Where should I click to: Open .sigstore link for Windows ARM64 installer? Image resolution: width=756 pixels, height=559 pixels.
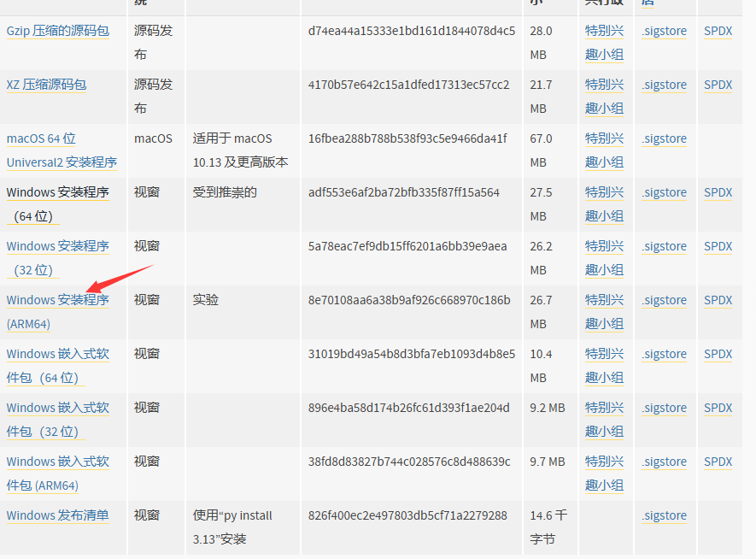664,301
